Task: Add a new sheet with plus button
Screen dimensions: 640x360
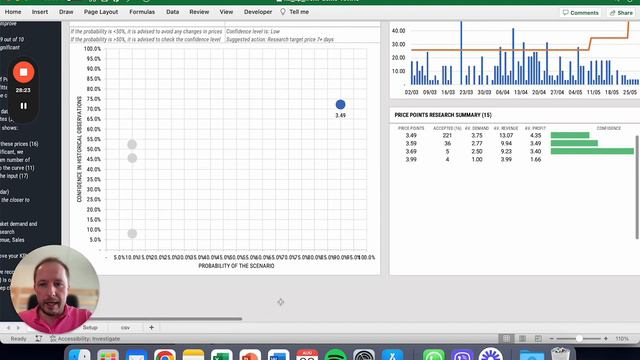Action: tap(151, 327)
